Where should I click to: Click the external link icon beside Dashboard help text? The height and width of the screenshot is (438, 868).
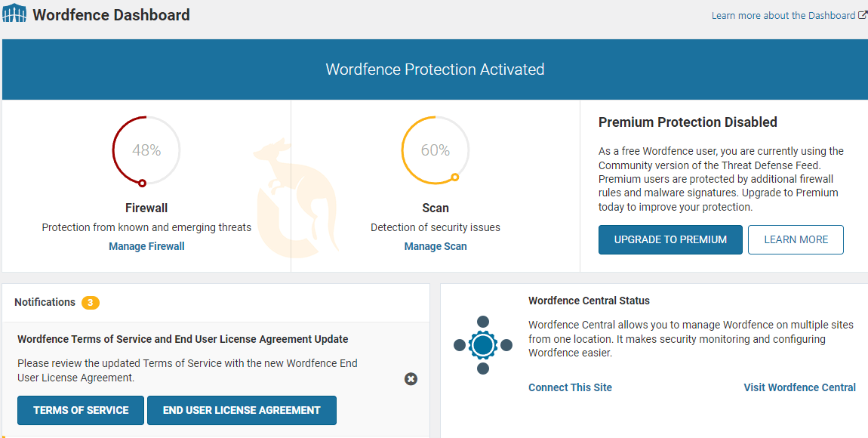pyautogui.click(x=863, y=14)
